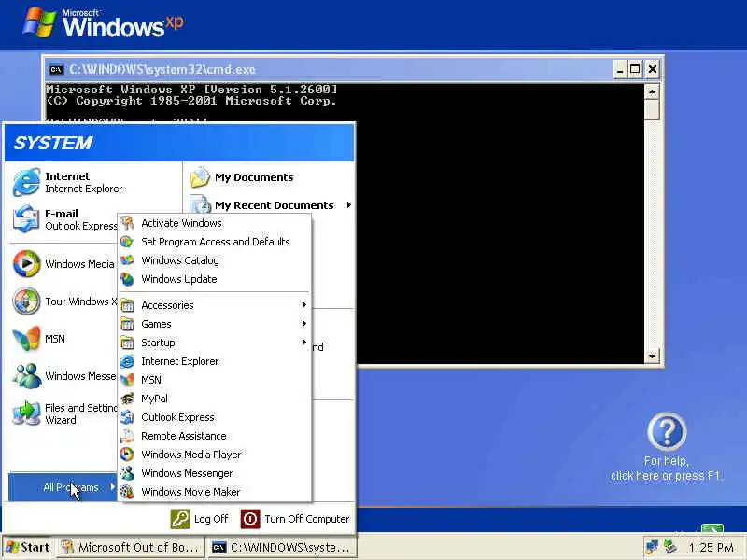Click cmd window scrollbar down arrow
Image resolution: width=747 pixels, height=560 pixels.
coord(652,356)
